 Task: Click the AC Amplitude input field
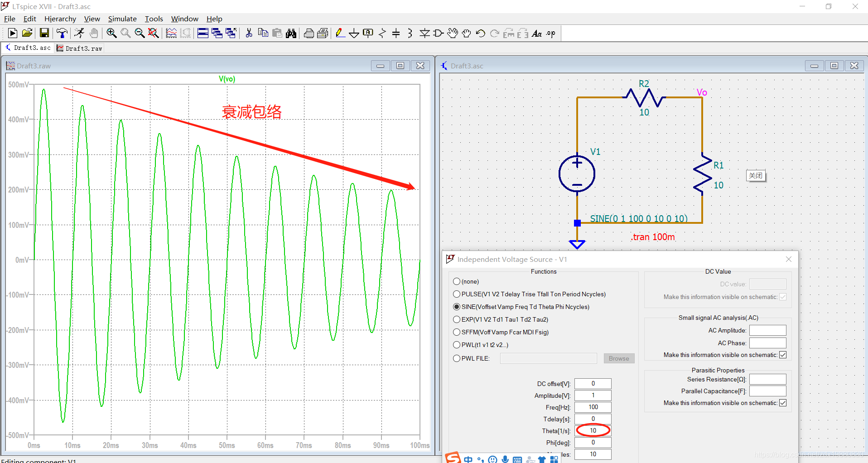pos(767,330)
